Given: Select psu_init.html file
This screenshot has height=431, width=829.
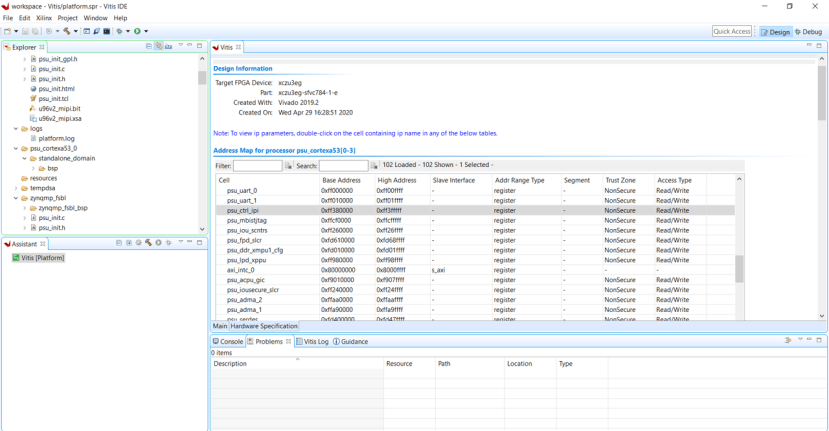Looking at the screenshot, I should point(57,89).
